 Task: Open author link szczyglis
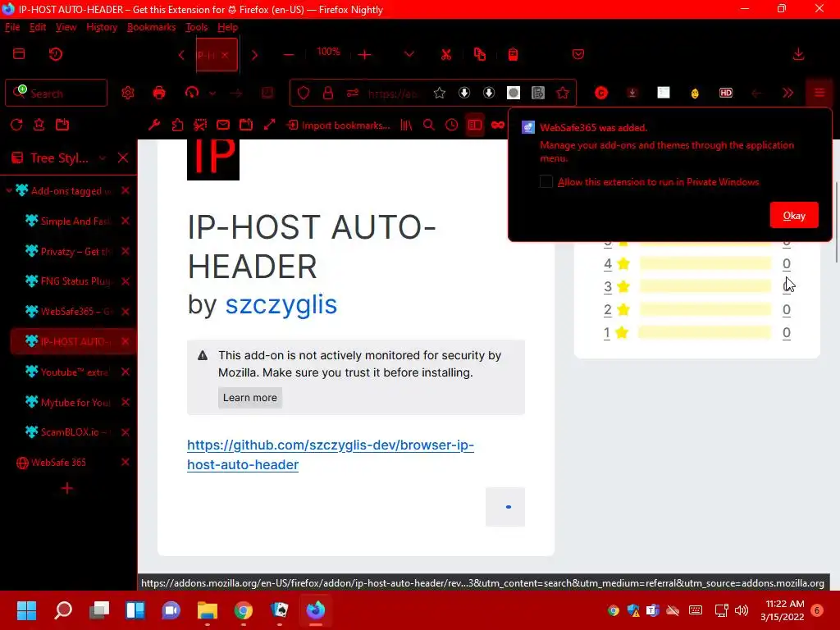pyautogui.click(x=281, y=304)
